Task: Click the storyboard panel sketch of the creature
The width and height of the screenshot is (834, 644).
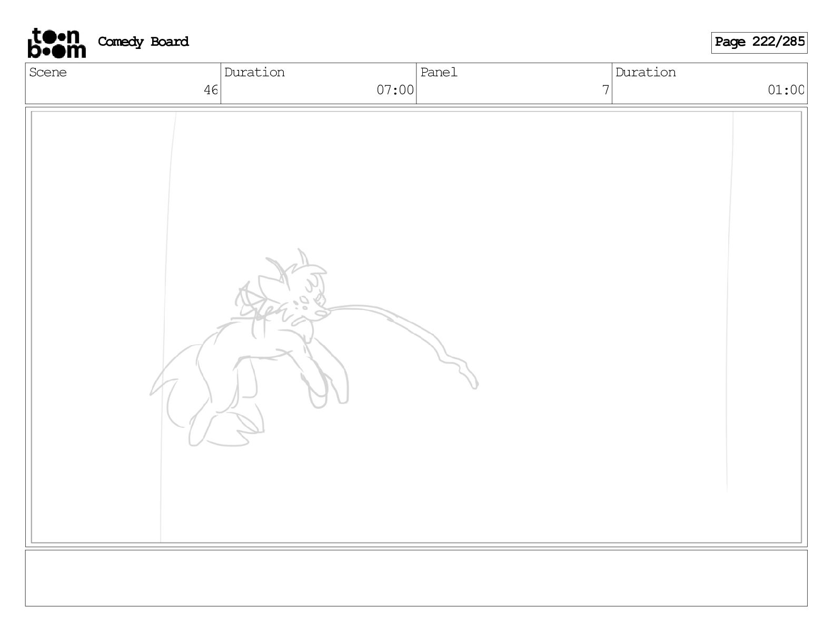Action: [x=314, y=347]
